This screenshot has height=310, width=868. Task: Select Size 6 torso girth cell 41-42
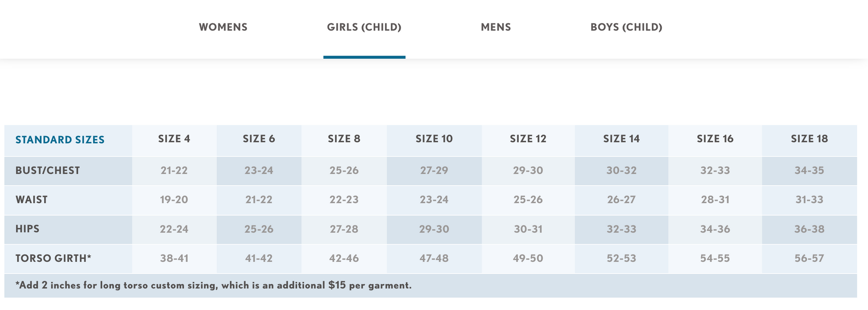(x=259, y=258)
